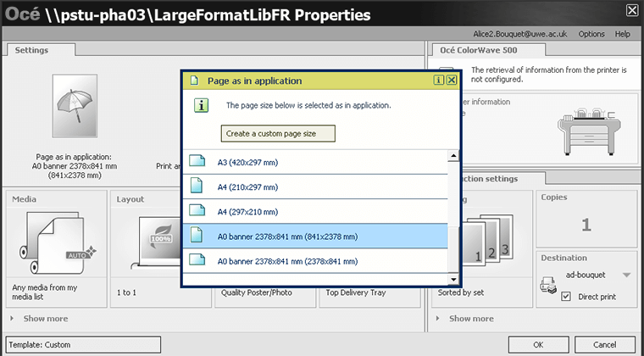Click the Quality Poster/Photo label

point(257,292)
